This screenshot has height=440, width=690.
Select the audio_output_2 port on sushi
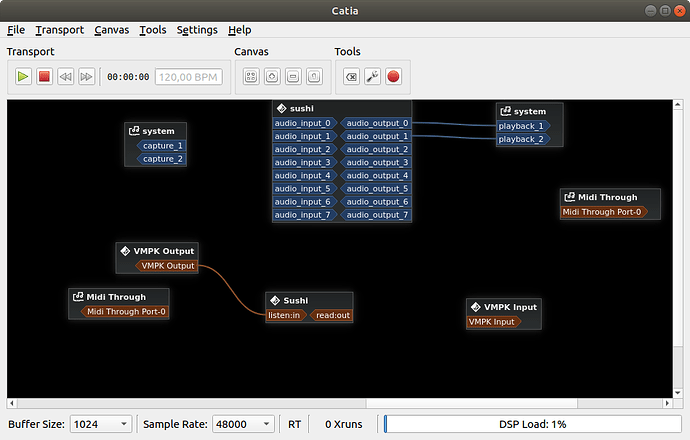(x=376, y=149)
